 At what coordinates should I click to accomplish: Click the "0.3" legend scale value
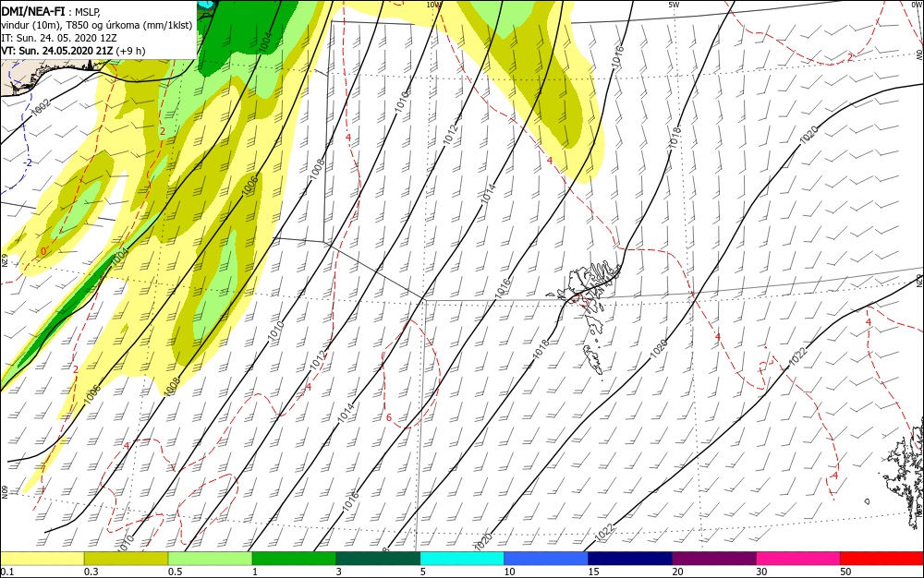(91, 572)
